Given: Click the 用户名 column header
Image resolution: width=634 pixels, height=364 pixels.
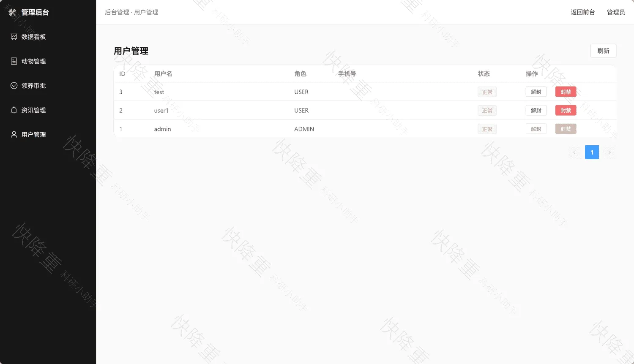Looking at the screenshot, I should point(163,74).
